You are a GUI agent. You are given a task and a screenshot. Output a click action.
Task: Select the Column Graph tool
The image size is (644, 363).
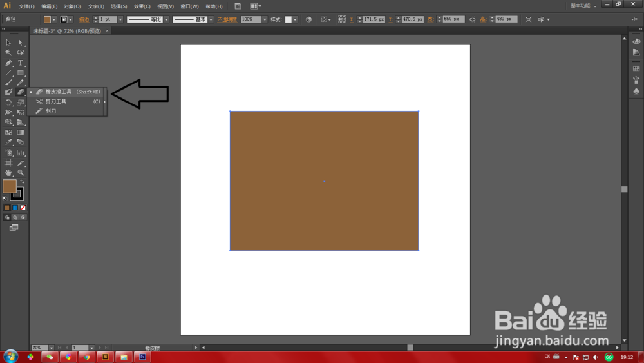(21, 153)
